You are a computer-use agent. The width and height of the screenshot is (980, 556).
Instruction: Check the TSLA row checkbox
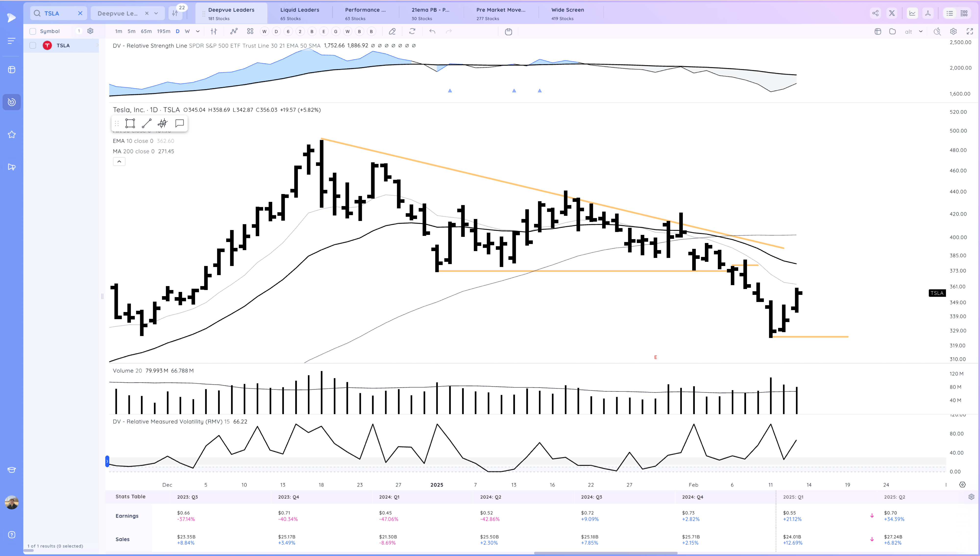click(x=33, y=46)
